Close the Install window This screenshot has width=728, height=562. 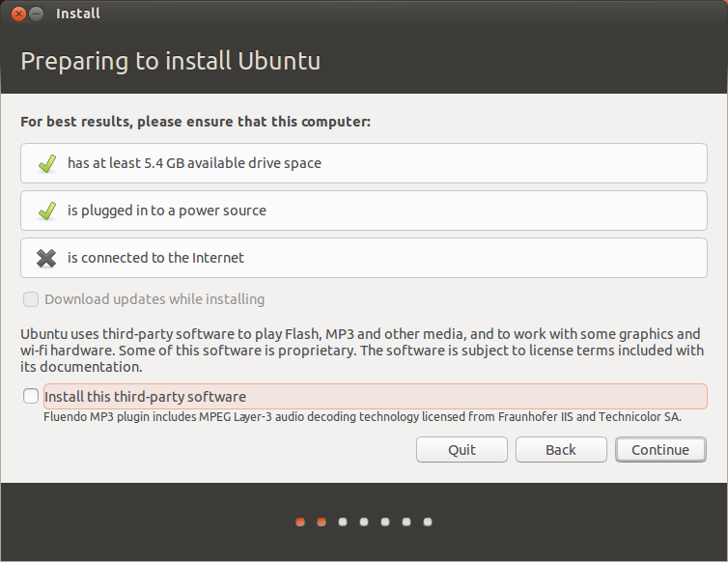18,14
